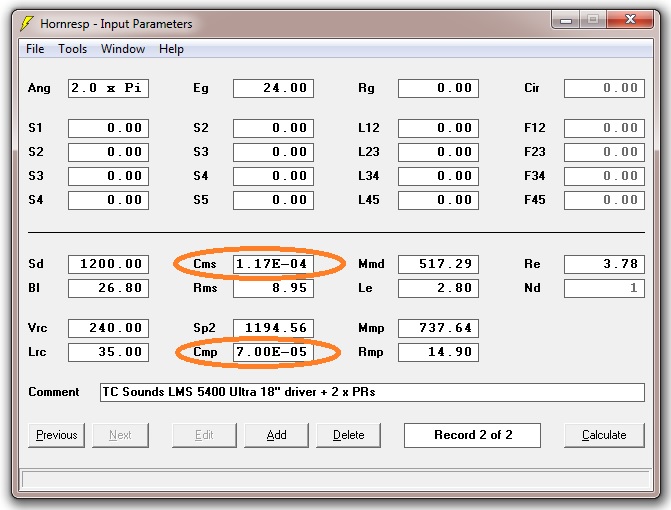Click the Mmd field with 517.29
Image resolution: width=671 pixels, height=510 pixels.
[x=438, y=264]
